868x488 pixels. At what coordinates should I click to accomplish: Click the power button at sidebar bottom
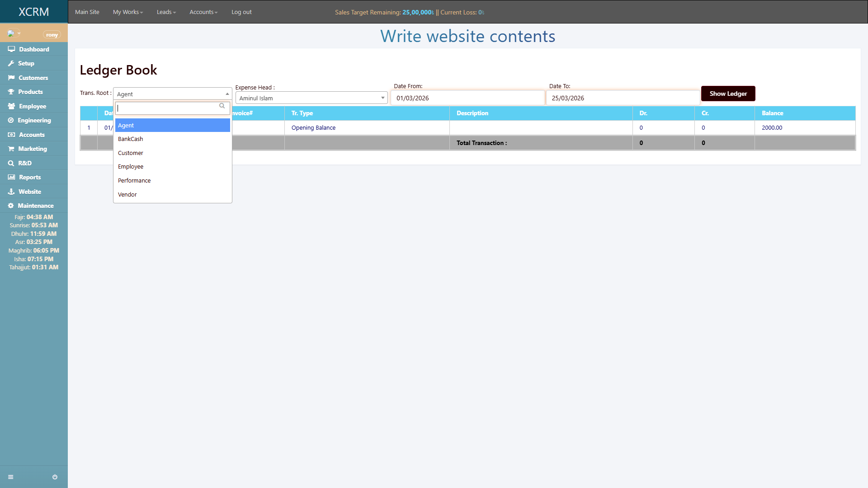(x=55, y=477)
